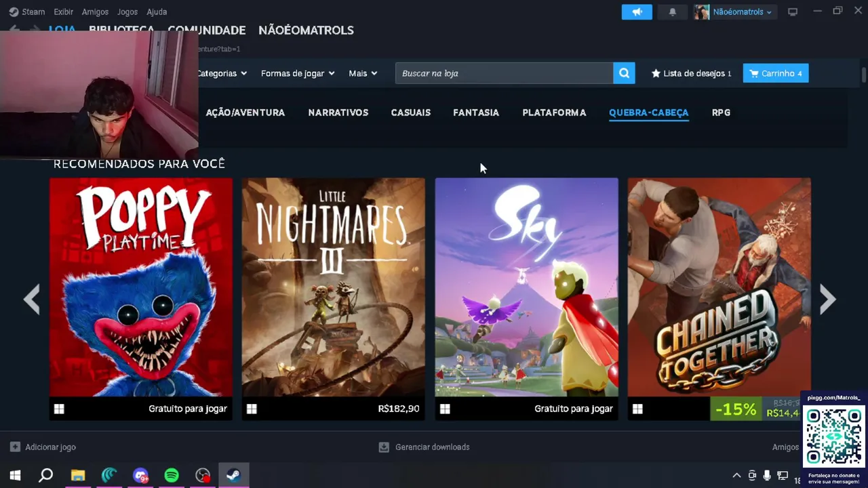Click the Big Picture monitor icon
The width and height of the screenshot is (868, 488).
(793, 12)
